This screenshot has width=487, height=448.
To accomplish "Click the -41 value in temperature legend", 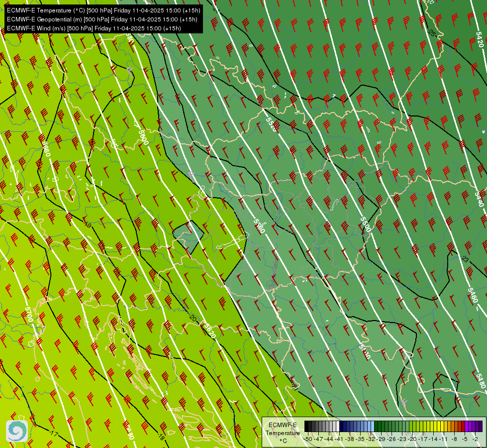I will click(x=339, y=439).
